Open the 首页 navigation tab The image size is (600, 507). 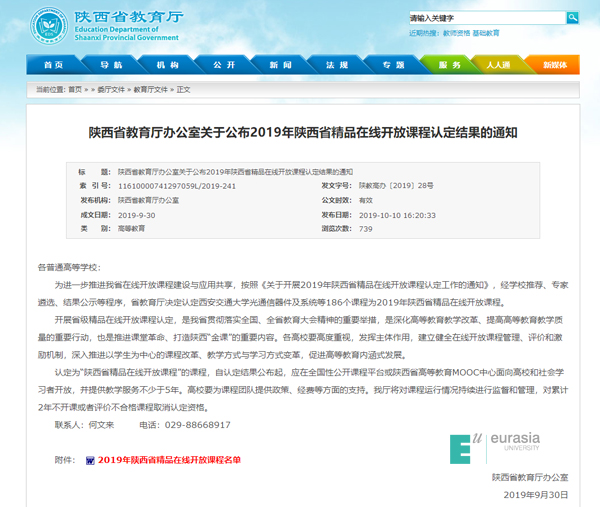click(x=53, y=65)
